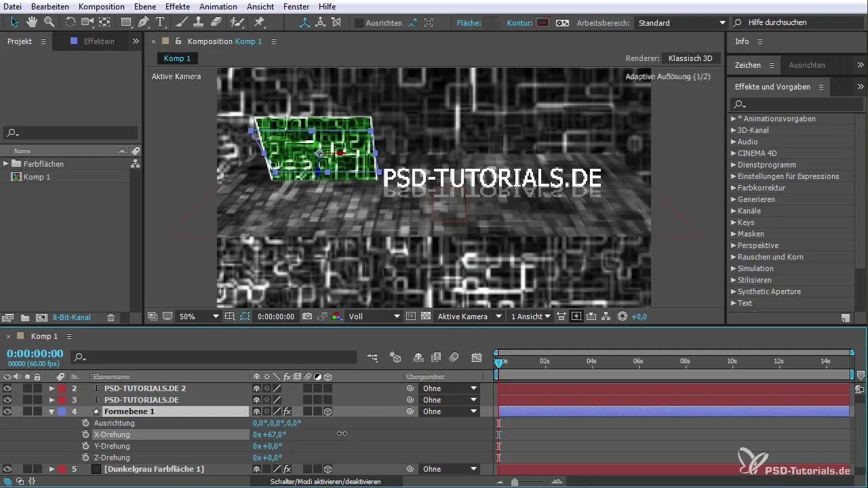Collapse Formebene 1 layer properties

click(52, 411)
